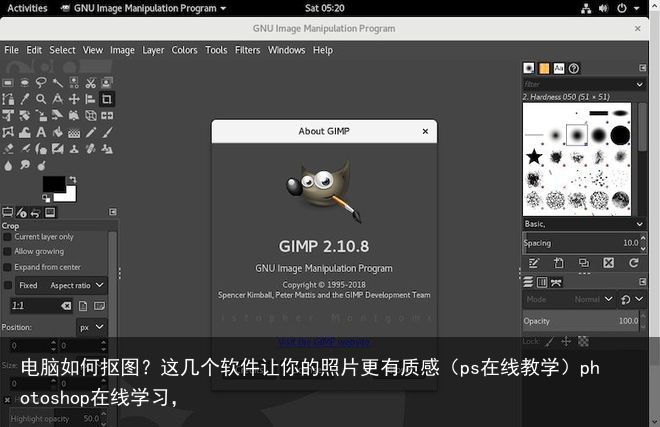Open the File menu
Image resolution: width=660 pixels, height=427 pixels.
[11, 50]
